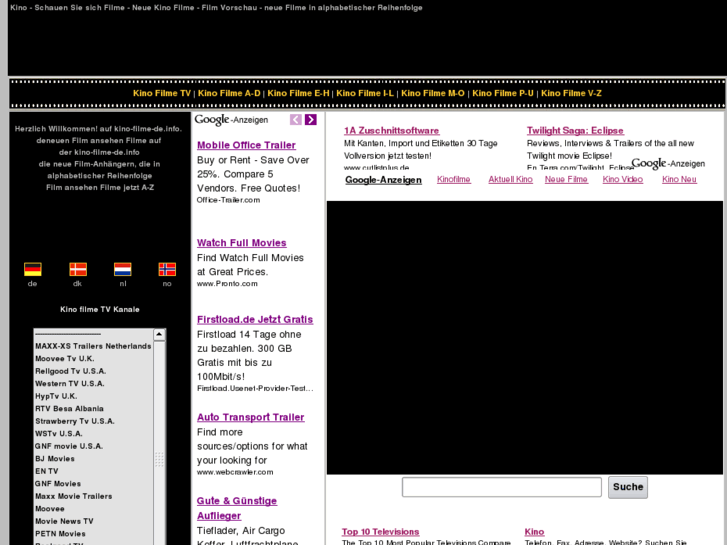Click the channel list scrollbar grip

[x=159, y=459]
